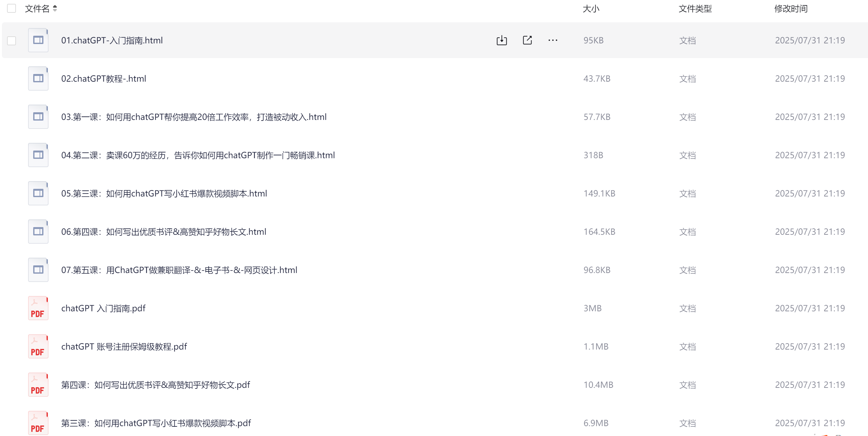This screenshot has width=868, height=436.
Task: Click the PDF icon of chatGPT 账号注册保姆级教程.pdf
Action: [x=38, y=346]
